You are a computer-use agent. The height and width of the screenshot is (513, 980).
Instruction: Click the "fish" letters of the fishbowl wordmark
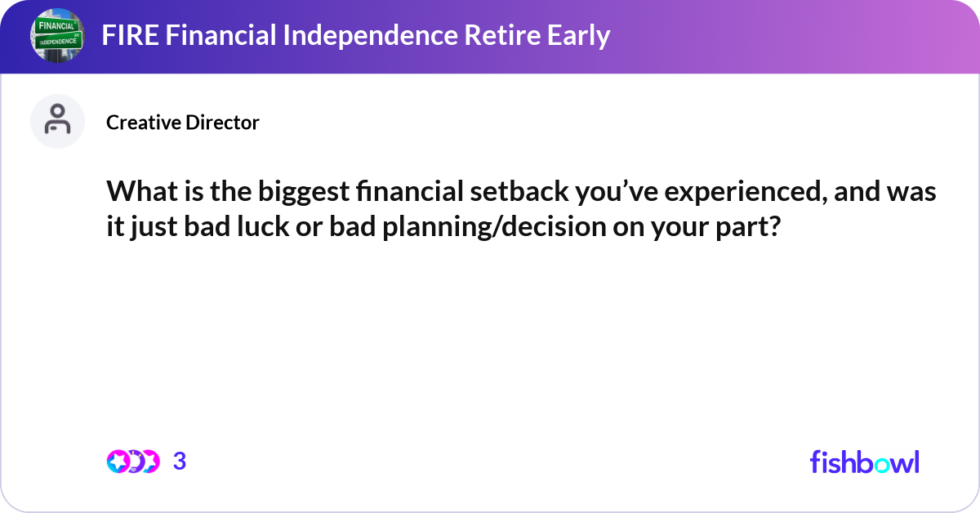pyautogui.click(x=834, y=462)
